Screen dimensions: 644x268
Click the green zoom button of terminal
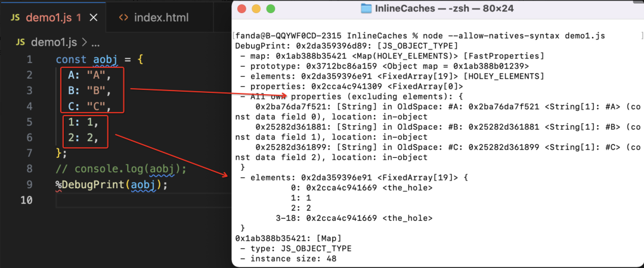coord(270,8)
